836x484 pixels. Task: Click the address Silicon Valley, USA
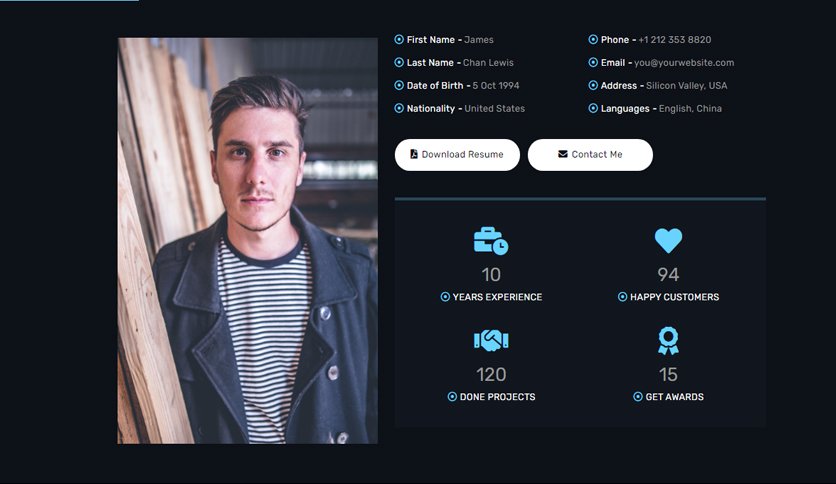coord(687,85)
